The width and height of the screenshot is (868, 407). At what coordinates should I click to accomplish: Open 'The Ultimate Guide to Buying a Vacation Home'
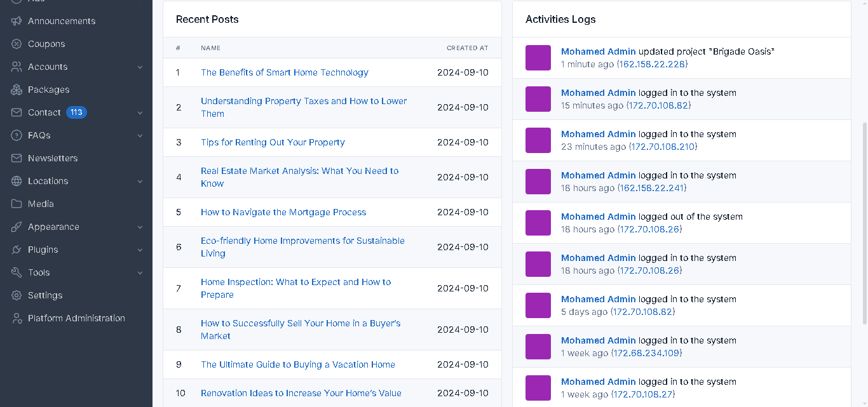[298, 364]
